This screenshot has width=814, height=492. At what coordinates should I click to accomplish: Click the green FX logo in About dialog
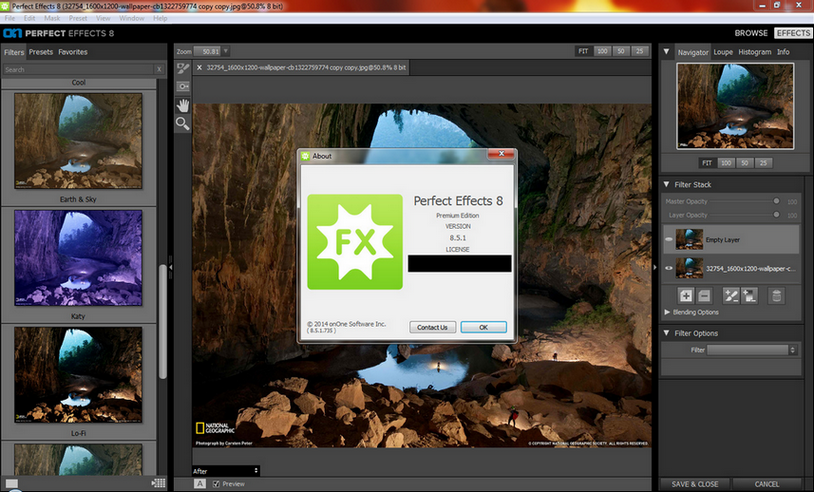click(x=355, y=242)
